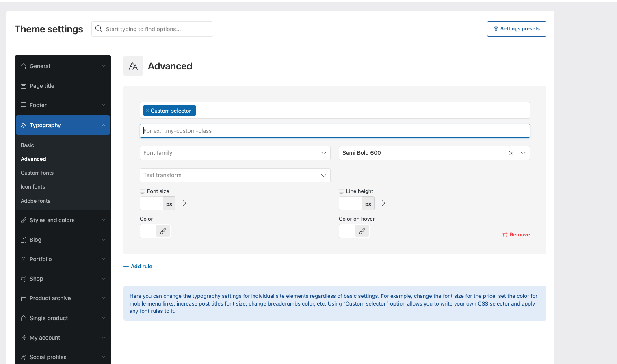Expand the Portfolio section chevron
This screenshot has width=617, height=364.
[x=104, y=259]
